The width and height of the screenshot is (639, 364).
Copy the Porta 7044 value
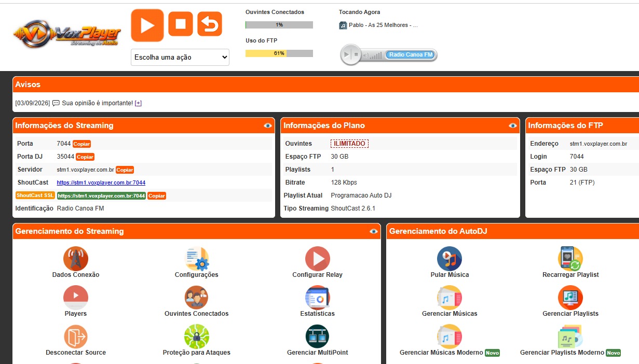(82, 144)
